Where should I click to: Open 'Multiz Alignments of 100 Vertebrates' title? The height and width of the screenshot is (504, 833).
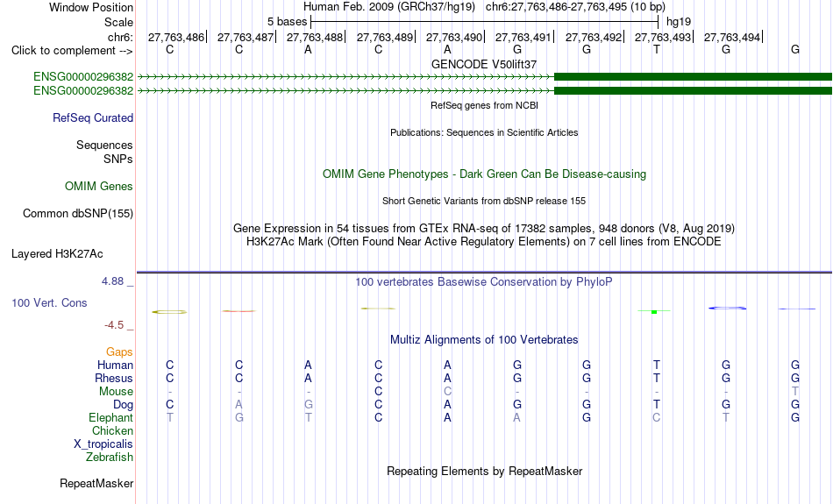coord(484,340)
